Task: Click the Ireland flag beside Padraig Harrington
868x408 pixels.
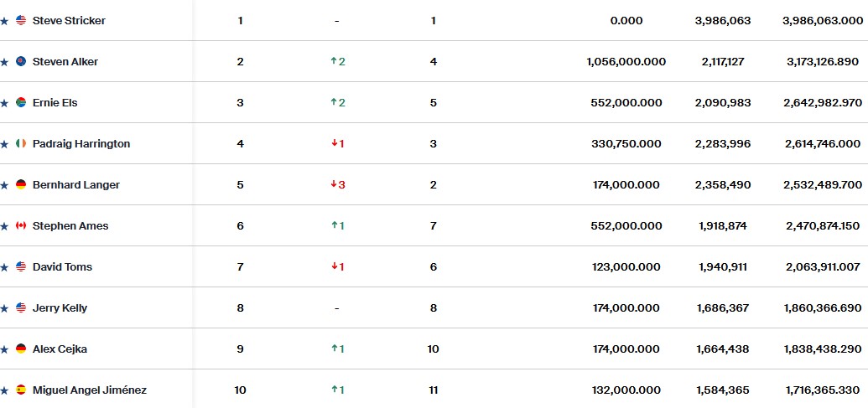Action: coord(21,144)
